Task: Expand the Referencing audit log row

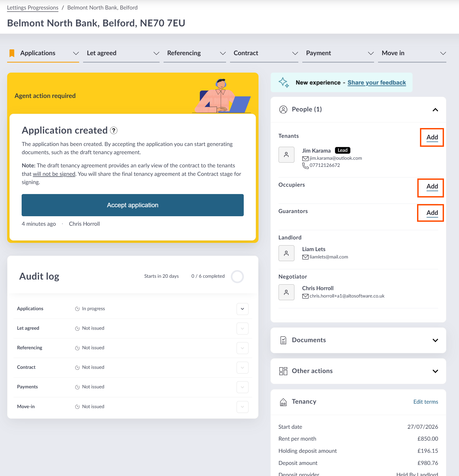Action: coord(242,348)
